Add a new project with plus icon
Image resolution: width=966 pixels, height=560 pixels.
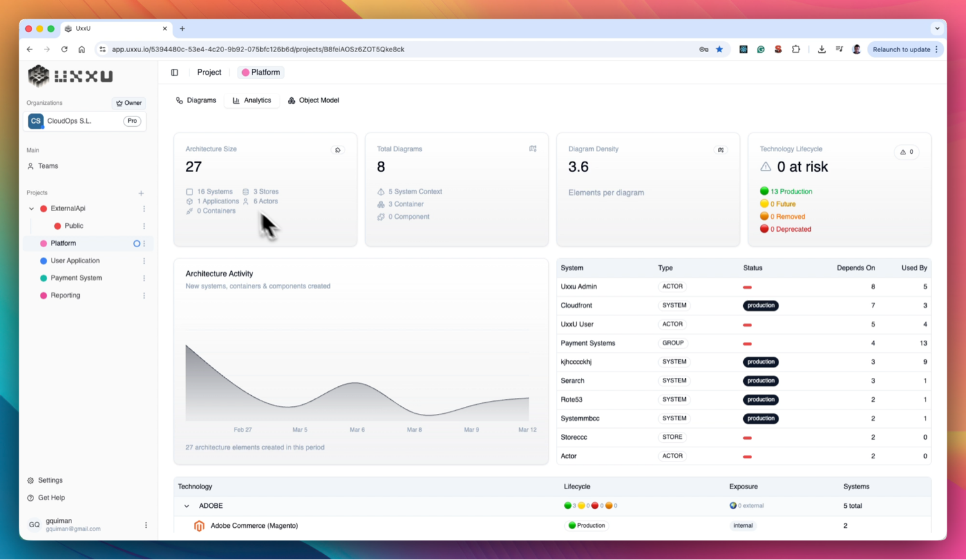[x=141, y=193]
